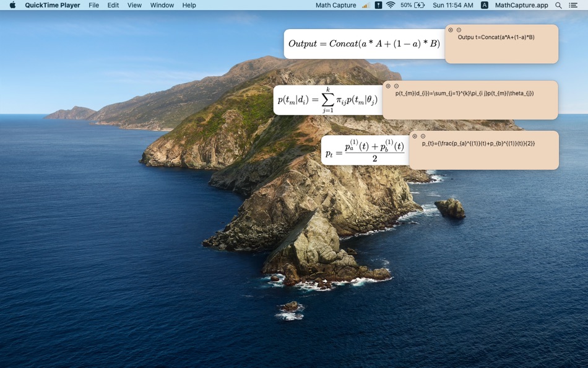This screenshot has width=588, height=368.
Task: Collapse the summation LaTeX card
Action: (x=396, y=87)
